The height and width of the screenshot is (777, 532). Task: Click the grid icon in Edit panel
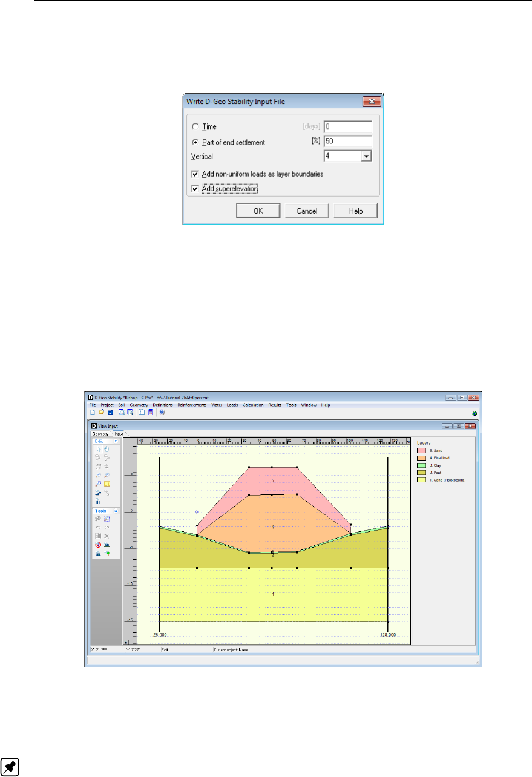(x=98, y=501)
